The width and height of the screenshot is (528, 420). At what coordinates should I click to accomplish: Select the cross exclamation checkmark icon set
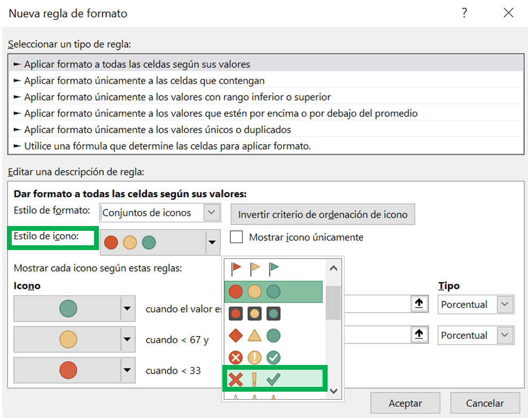(x=274, y=379)
